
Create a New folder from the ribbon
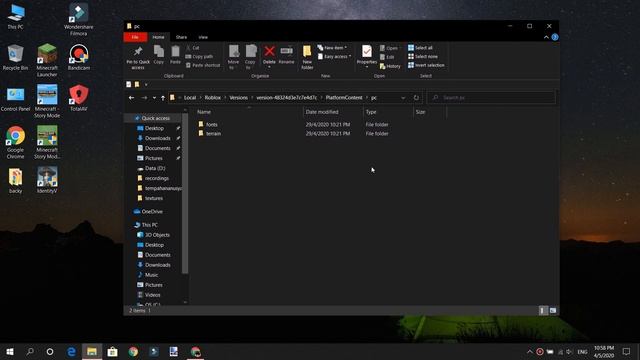pos(307,57)
